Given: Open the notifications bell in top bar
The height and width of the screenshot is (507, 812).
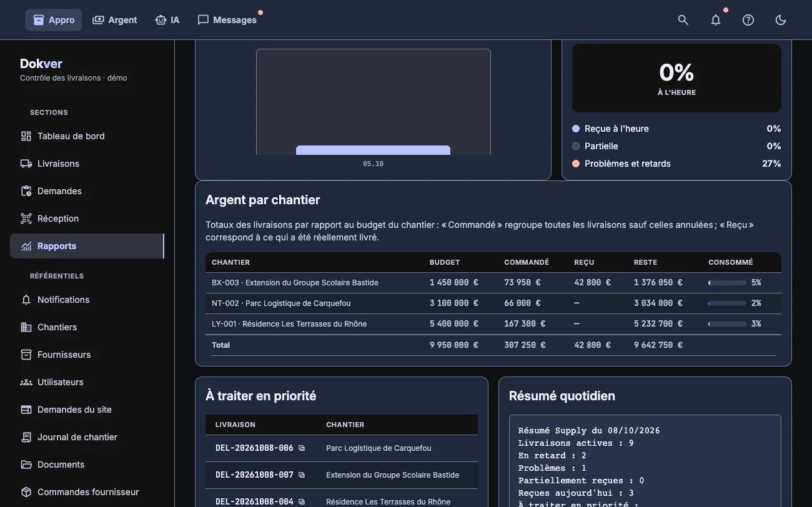Looking at the screenshot, I should 716,20.
